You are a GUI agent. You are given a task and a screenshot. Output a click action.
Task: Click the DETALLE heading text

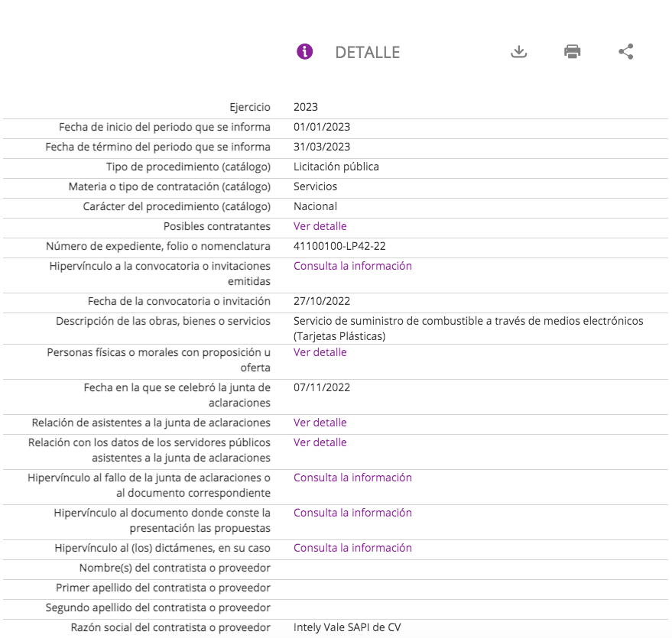367,52
